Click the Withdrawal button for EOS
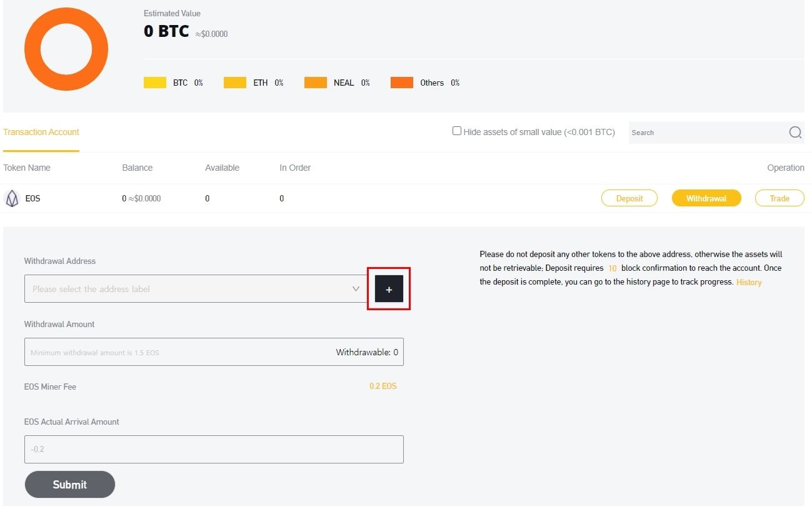Image resolution: width=812 pixels, height=506 pixels. click(706, 198)
